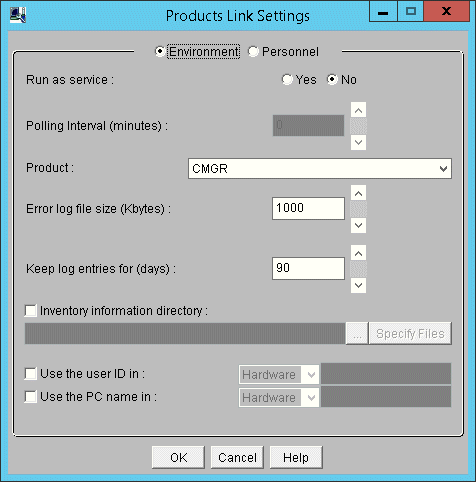Screen dimensions: 476x482
Task: Decrease the Polling Interval with down arrow
Action: (x=358, y=142)
